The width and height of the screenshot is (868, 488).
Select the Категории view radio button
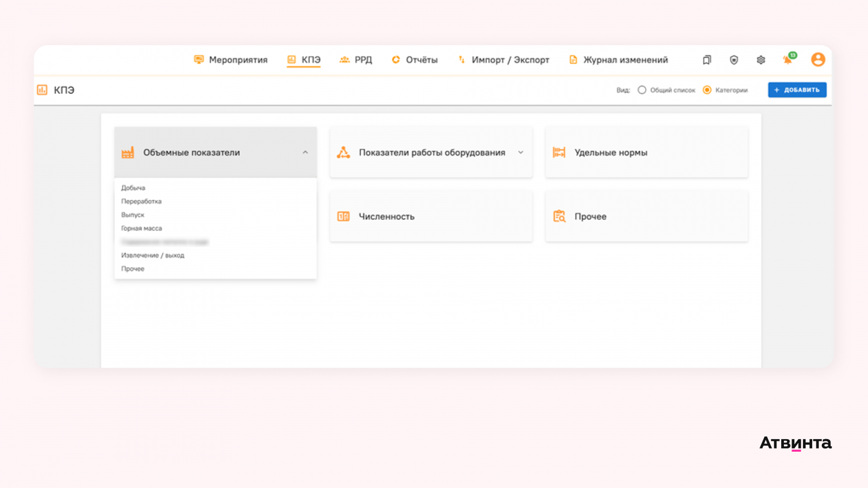pyautogui.click(x=707, y=90)
